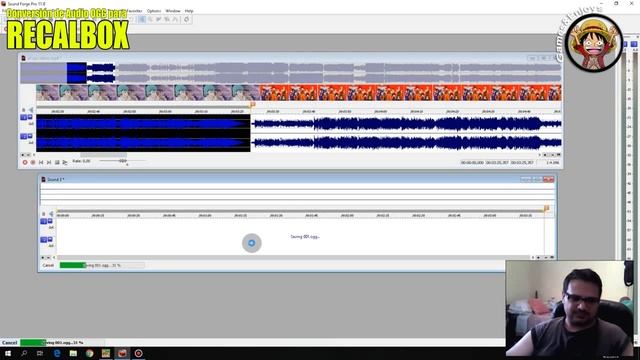Open File Explorer from the taskbar
This screenshot has width=640, height=360.
tap(73, 353)
